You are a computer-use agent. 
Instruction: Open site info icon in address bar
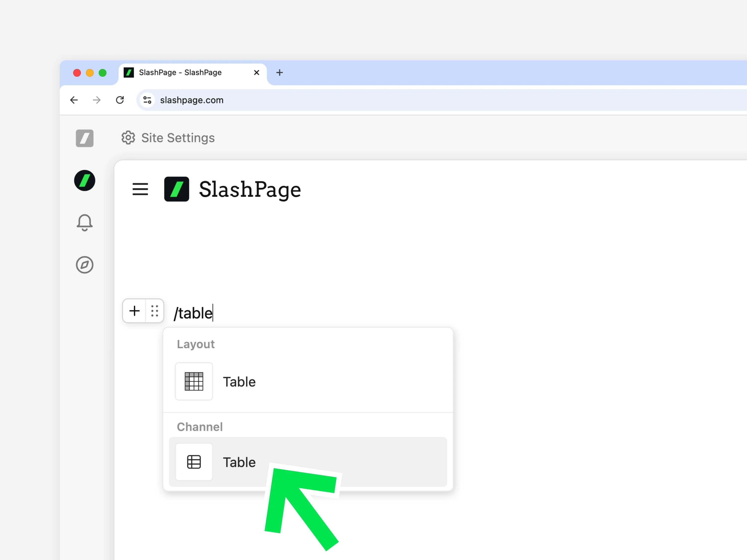click(x=147, y=100)
